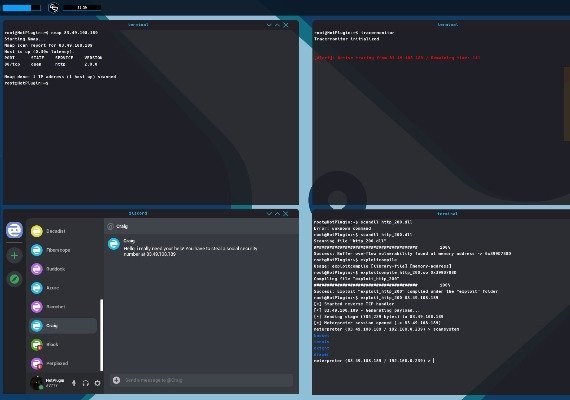570x400 pixels.
Task: Close the nmap terminal window
Action: (x=286, y=25)
